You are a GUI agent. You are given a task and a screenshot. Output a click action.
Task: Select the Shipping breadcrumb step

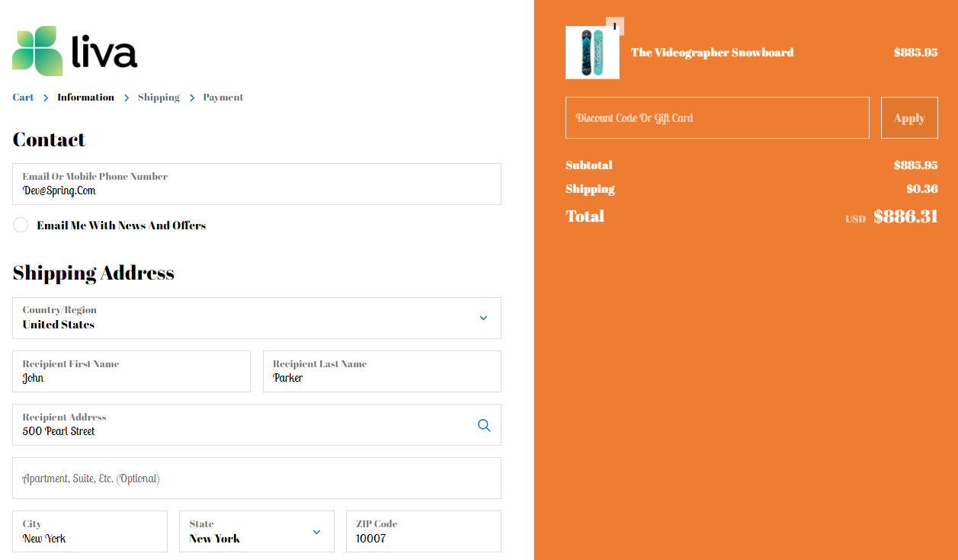tap(159, 98)
